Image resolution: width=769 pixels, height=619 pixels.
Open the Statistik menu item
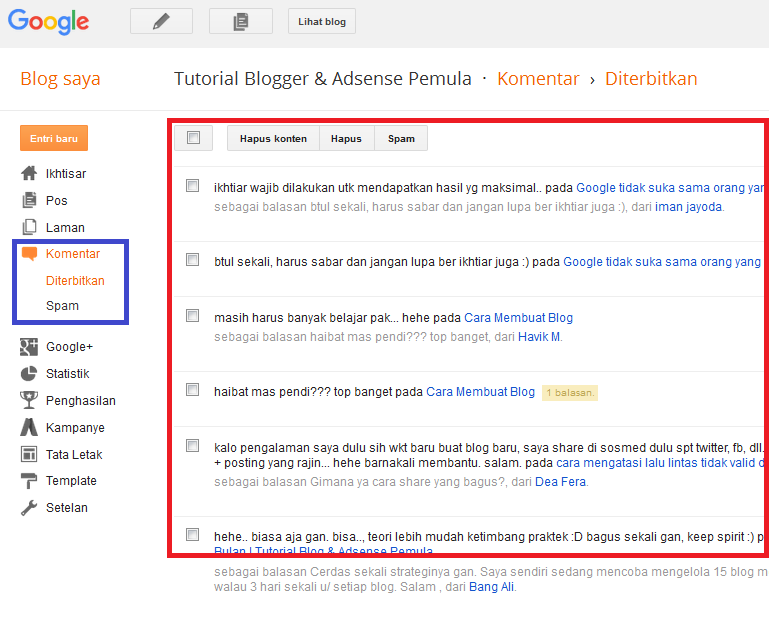point(68,374)
